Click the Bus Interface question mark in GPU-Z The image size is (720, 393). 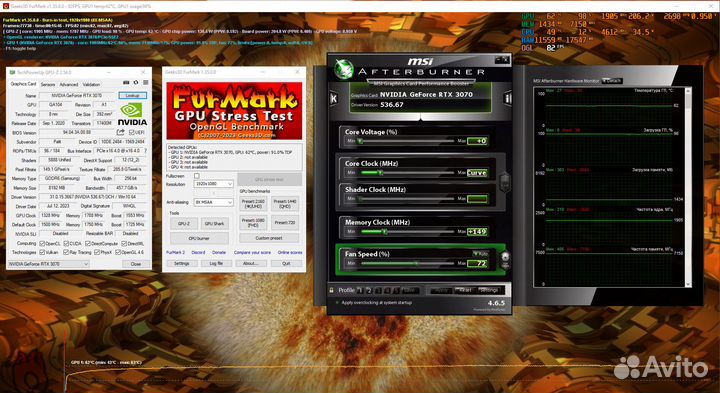coord(146,151)
